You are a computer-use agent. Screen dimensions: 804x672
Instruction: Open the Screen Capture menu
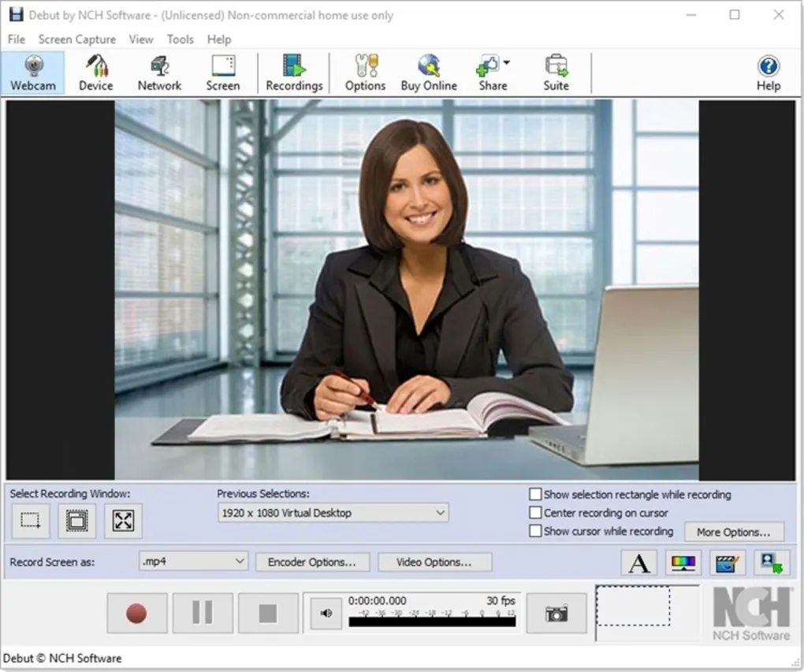pos(76,39)
